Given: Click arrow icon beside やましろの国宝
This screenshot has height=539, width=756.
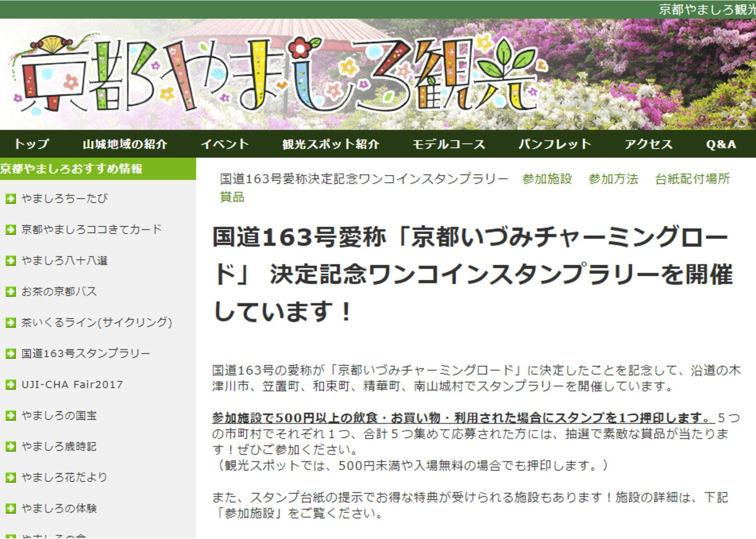Looking at the screenshot, I should tap(11, 416).
